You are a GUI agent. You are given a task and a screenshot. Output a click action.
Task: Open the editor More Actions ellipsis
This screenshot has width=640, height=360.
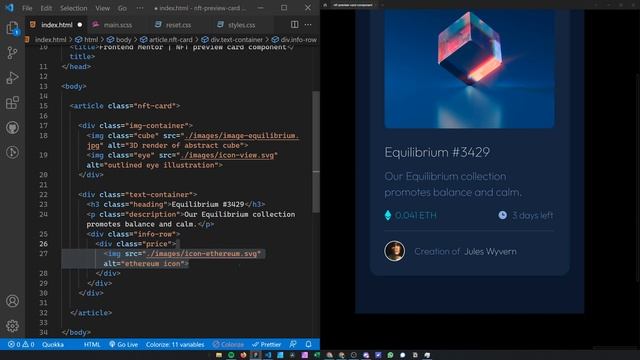[x=308, y=24]
